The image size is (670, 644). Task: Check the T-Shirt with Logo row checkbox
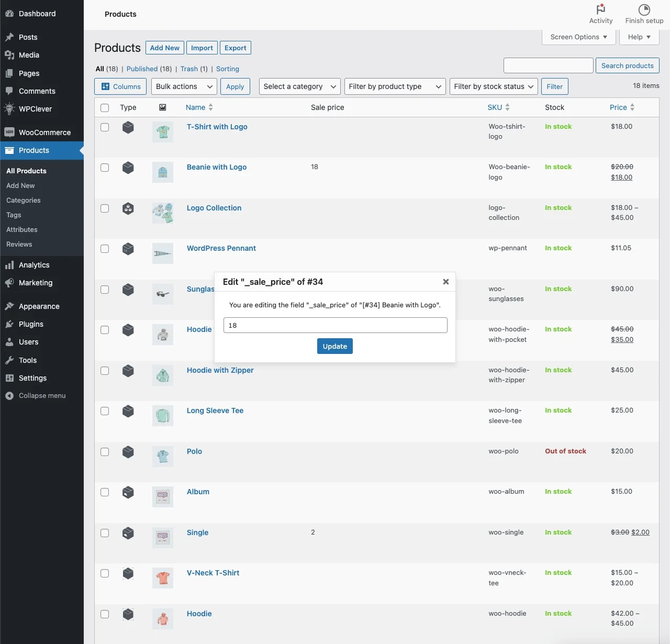(105, 127)
